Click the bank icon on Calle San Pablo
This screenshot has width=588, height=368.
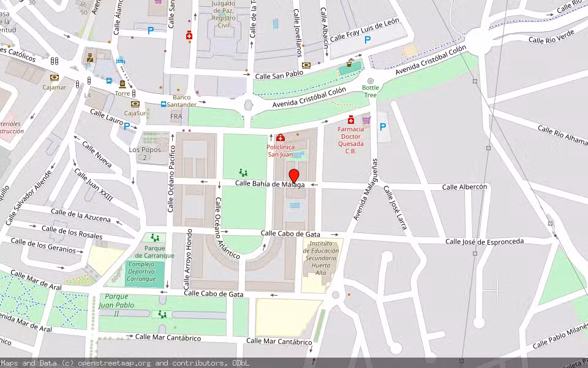306,66
